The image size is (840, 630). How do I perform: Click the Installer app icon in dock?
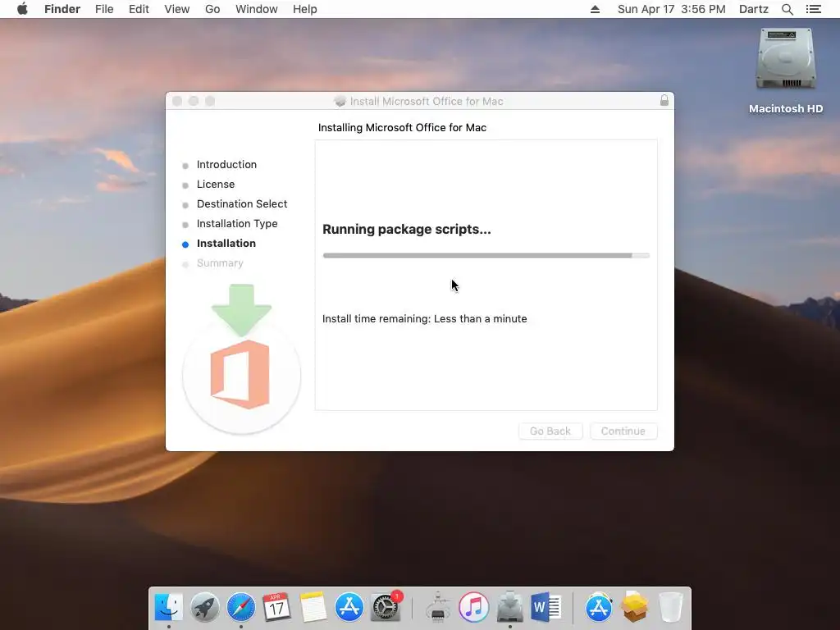tap(510, 607)
